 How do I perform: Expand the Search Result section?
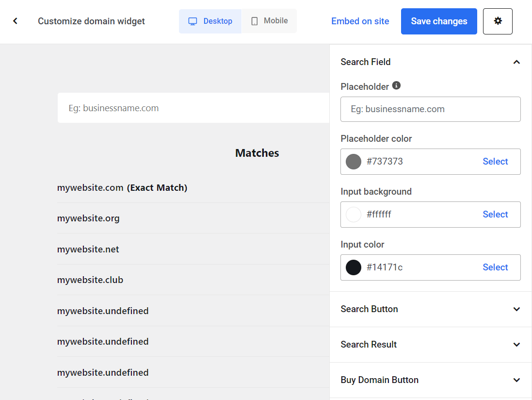point(516,344)
